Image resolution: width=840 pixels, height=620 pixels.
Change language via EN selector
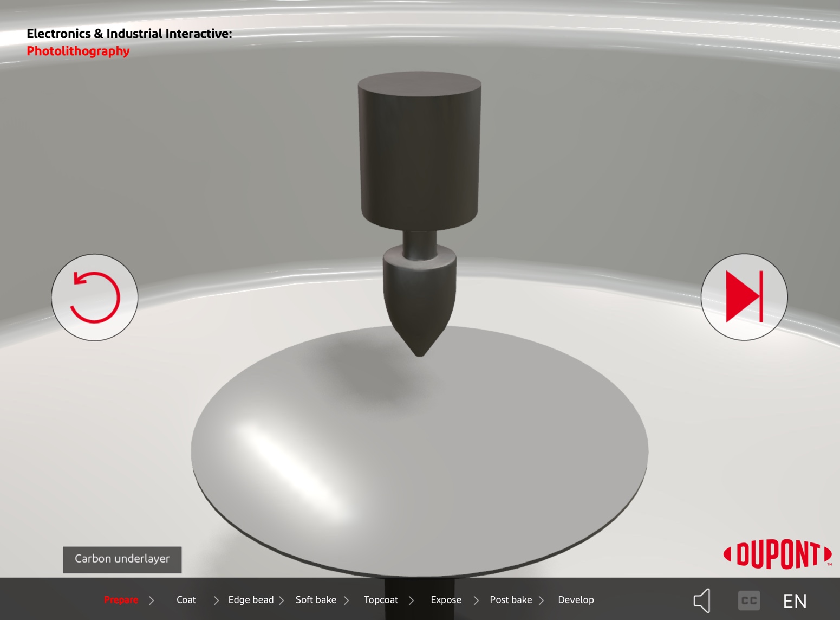tap(795, 601)
